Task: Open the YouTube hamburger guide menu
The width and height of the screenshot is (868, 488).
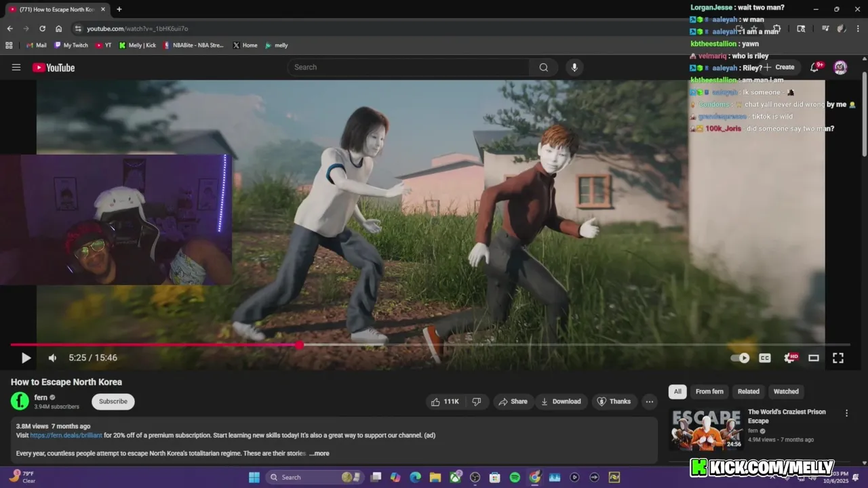Action: point(16,67)
